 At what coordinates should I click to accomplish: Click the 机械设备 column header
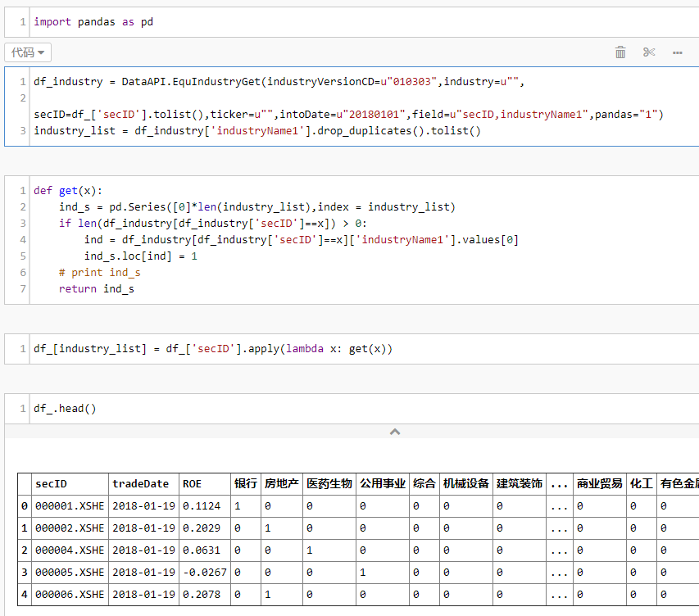[x=465, y=484]
